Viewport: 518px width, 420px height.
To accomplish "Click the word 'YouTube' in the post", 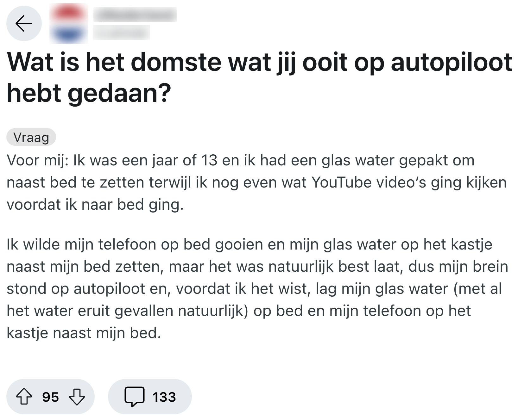I will click(341, 182).
